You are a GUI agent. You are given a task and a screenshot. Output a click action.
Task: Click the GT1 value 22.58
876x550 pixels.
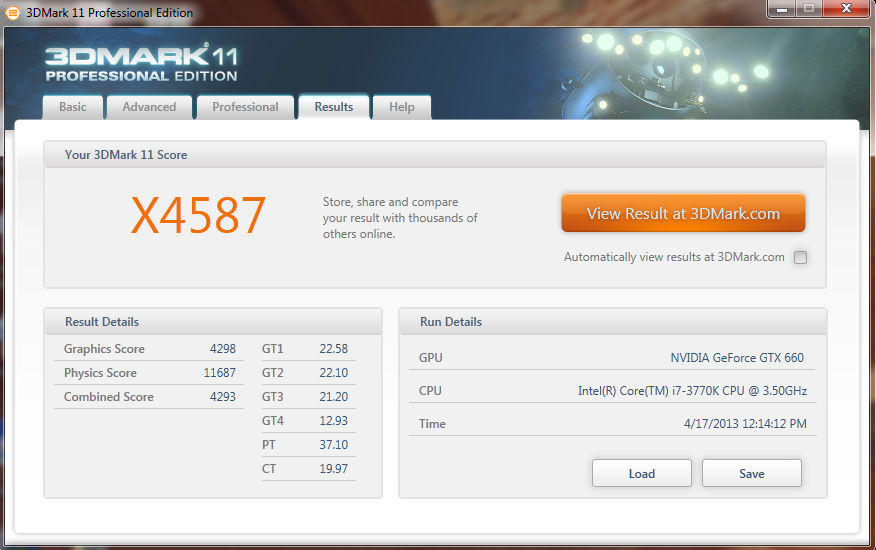pyautogui.click(x=334, y=349)
